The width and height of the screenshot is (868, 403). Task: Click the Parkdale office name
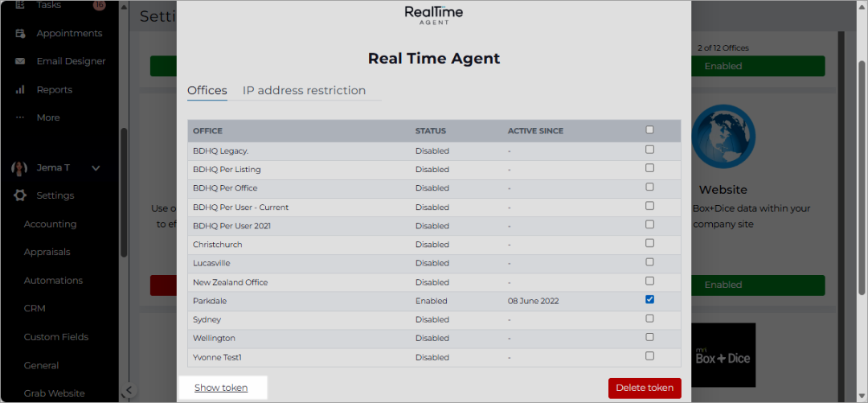click(x=210, y=301)
